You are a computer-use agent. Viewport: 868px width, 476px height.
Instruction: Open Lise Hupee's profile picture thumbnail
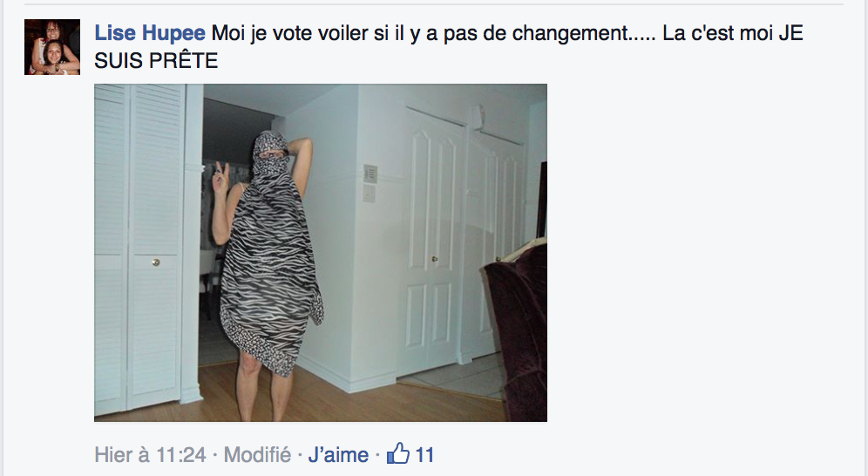[52, 47]
